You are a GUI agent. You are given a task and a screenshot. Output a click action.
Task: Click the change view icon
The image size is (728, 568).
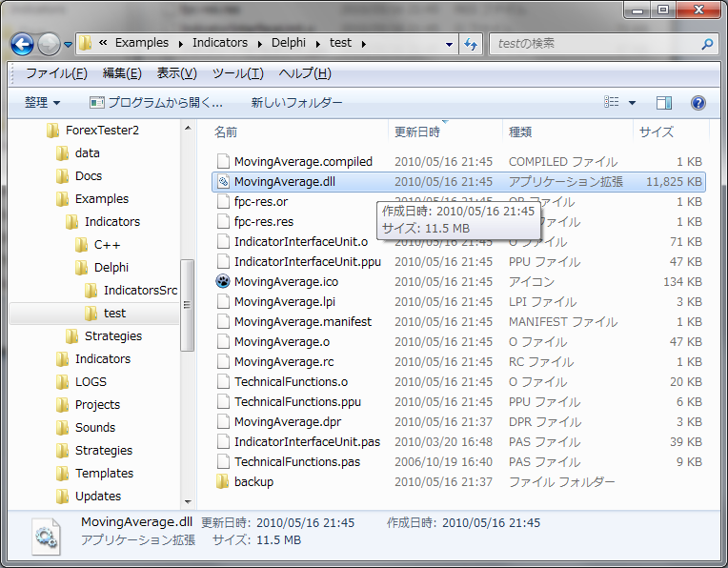point(611,102)
